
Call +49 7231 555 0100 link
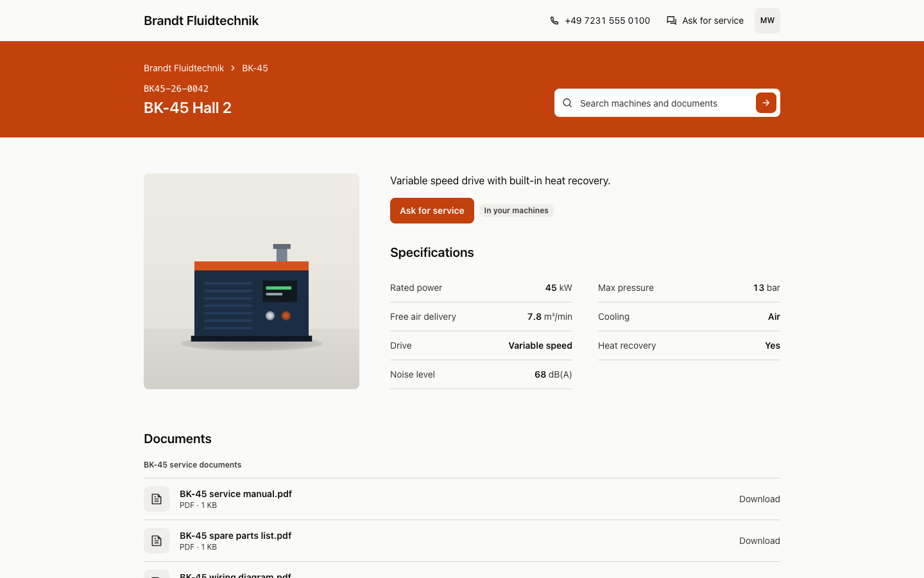coord(600,21)
